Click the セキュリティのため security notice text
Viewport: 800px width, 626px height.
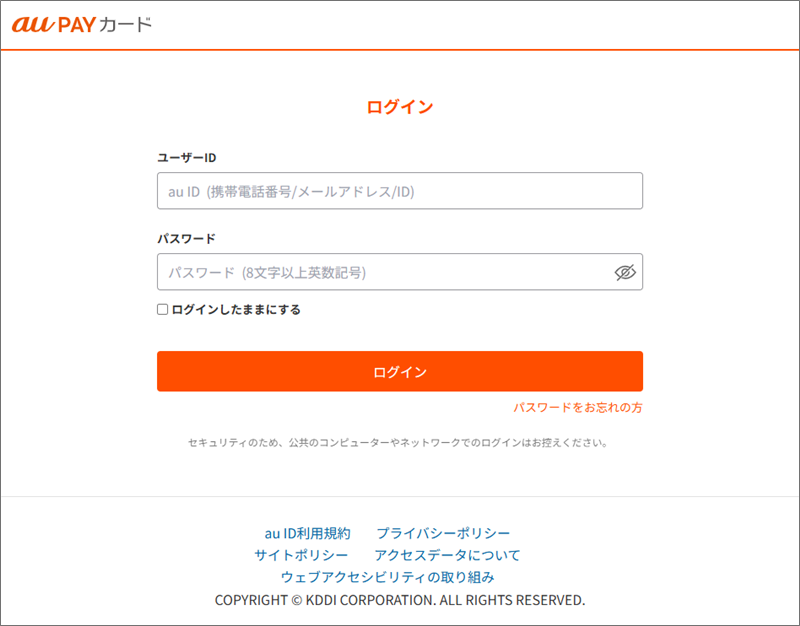[399, 441]
